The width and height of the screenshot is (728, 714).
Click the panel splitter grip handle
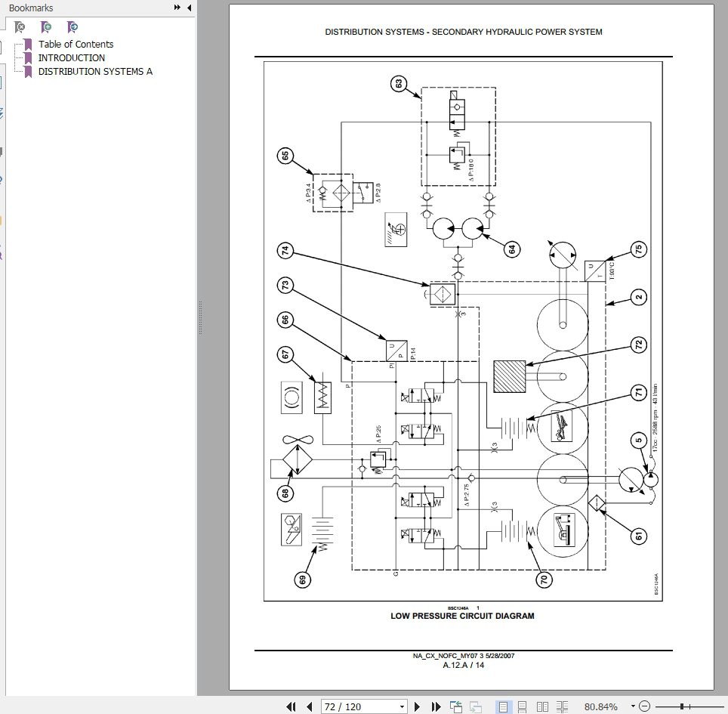[200, 318]
